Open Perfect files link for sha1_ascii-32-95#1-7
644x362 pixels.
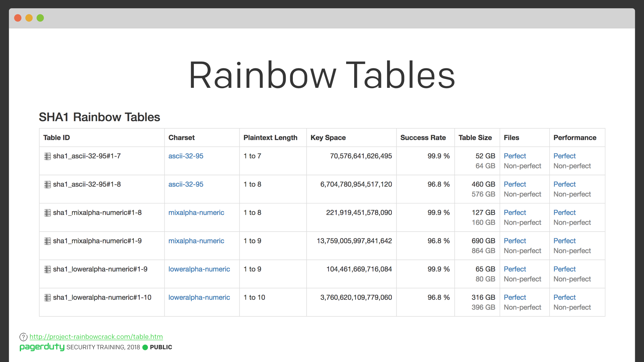click(515, 156)
